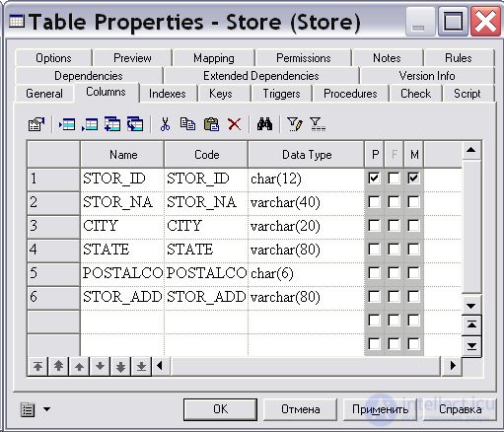504x432 pixels.
Task: Check Primary key for STOR_NA row
Action: [374, 202]
